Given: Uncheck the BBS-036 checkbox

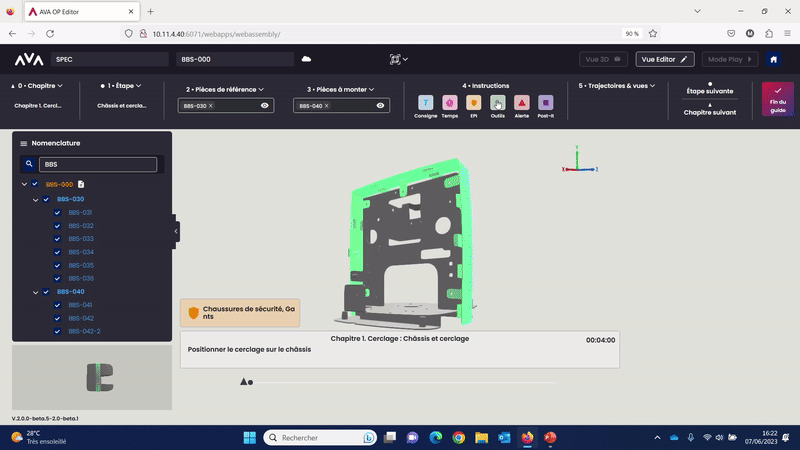Looking at the screenshot, I should click(x=57, y=279).
